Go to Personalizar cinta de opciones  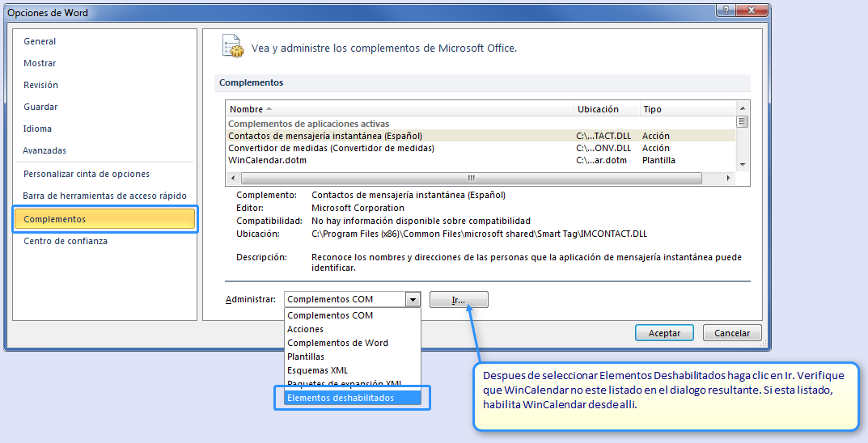[x=87, y=174]
